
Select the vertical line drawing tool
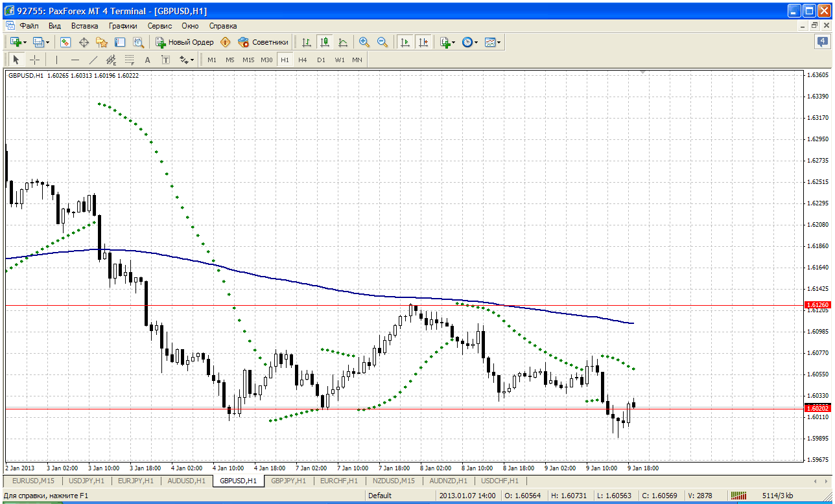click(56, 60)
